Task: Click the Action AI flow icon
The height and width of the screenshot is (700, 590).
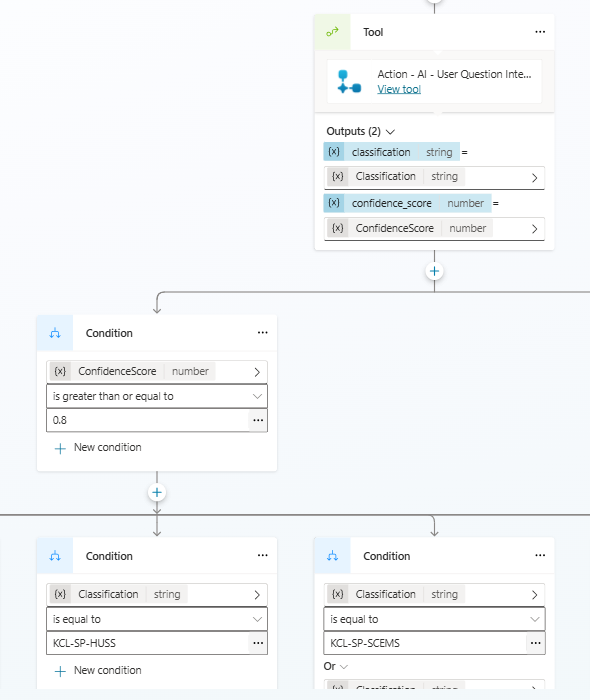Action: [x=349, y=82]
